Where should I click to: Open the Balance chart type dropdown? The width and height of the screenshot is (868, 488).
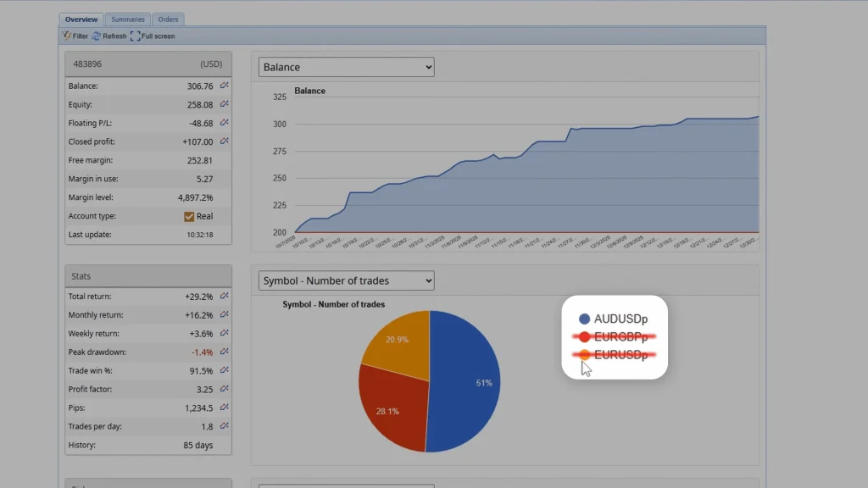pos(346,67)
